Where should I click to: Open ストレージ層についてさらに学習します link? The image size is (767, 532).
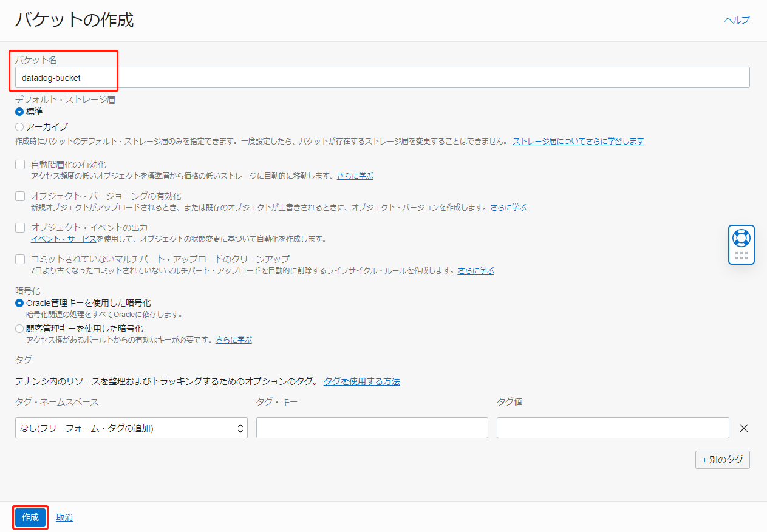point(578,141)
